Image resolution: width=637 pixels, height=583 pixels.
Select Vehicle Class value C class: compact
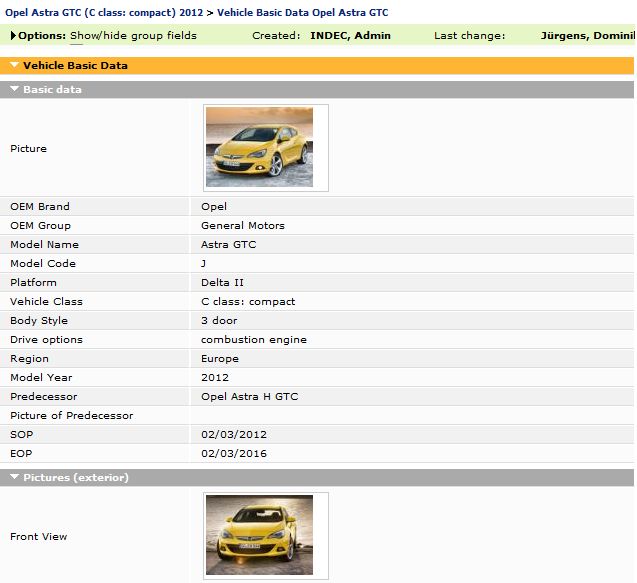pos(248,302)
